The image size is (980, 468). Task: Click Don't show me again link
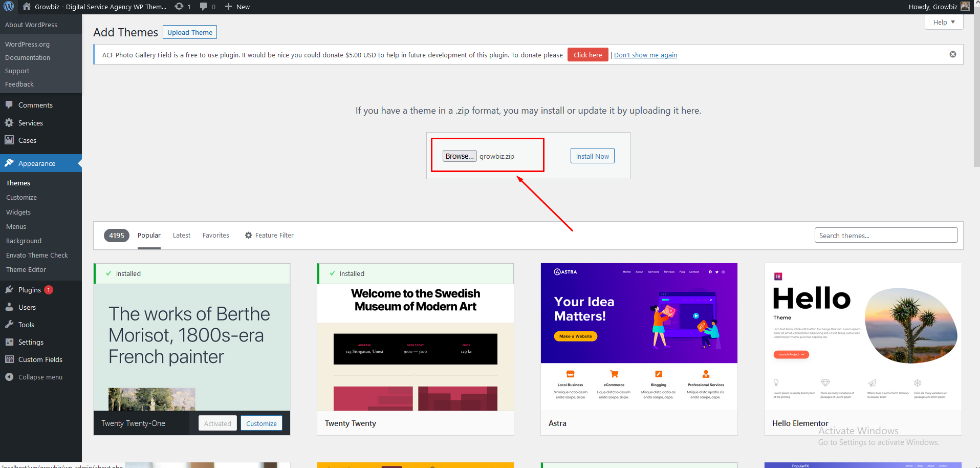tap(645, 55)
